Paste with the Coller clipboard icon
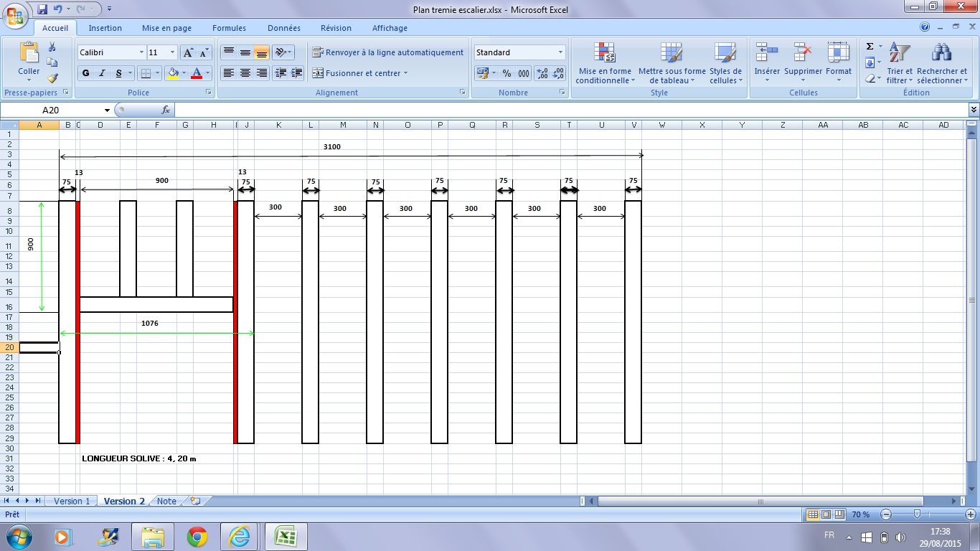The height and width of the screenshot is (551, 980). pos(29,53)
